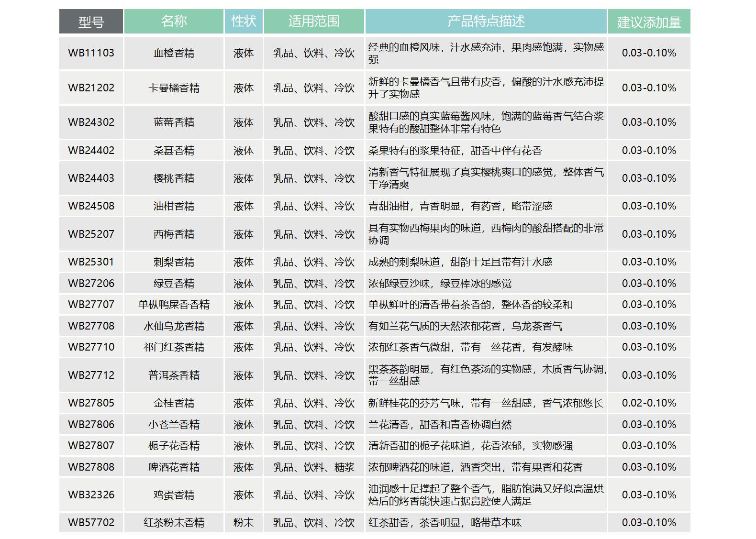The width and height of the screenshot is (756, 539).
Task: Select model cell WB27206
Action: (x=91, y=284)
